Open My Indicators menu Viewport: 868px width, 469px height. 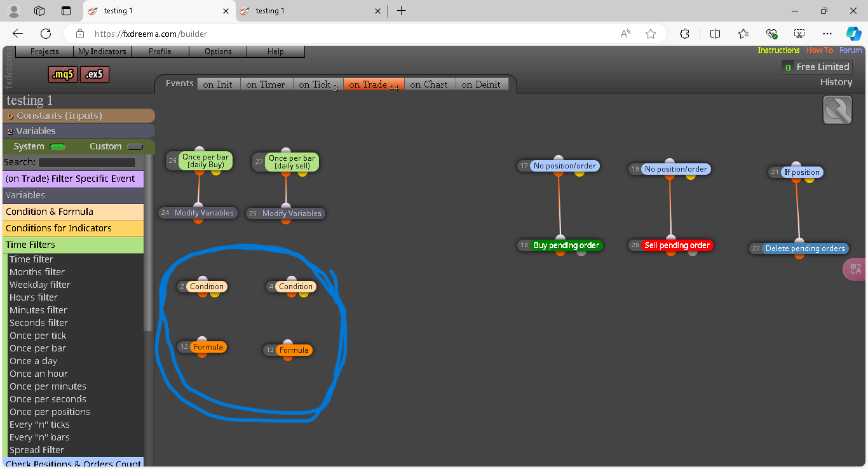[x=102, y=51]
